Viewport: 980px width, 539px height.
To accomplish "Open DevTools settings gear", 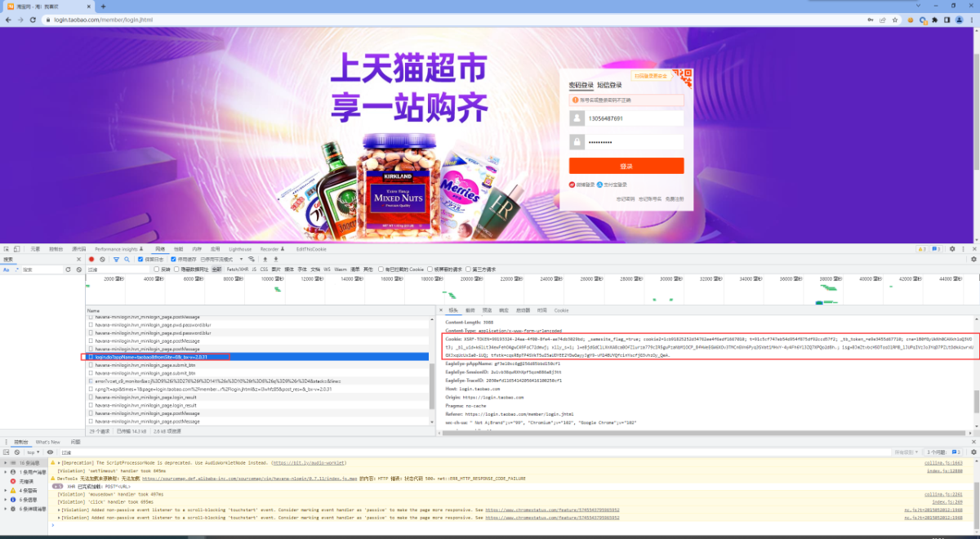I will coord(951,249).
